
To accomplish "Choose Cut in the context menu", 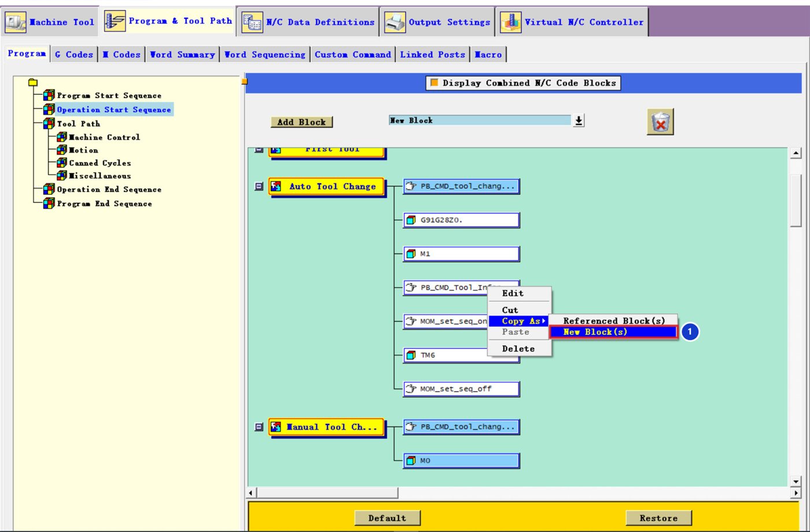I will [510, 310].
